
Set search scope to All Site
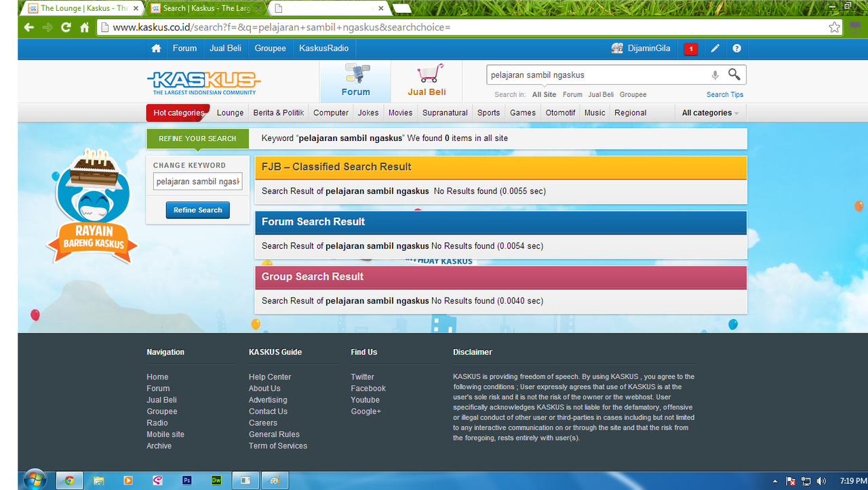point(544,95)
